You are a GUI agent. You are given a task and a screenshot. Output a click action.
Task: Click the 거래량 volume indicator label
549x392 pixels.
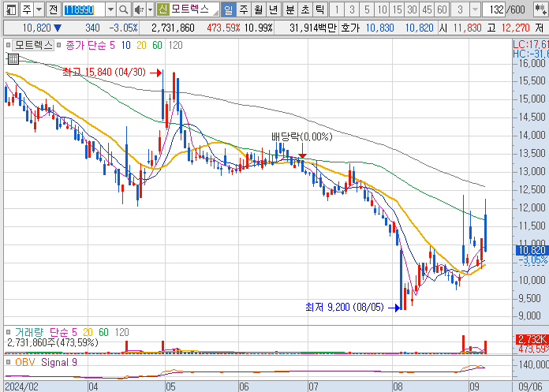29,332
